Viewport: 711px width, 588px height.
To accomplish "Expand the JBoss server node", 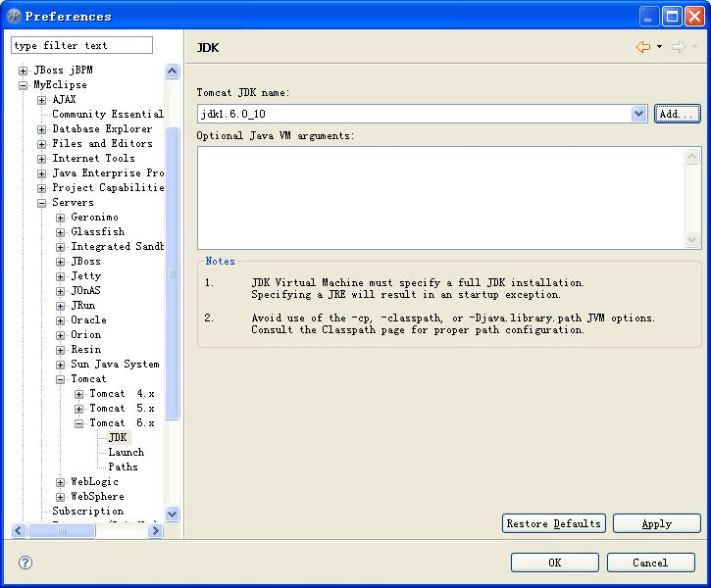I will (x=60, y=262).
